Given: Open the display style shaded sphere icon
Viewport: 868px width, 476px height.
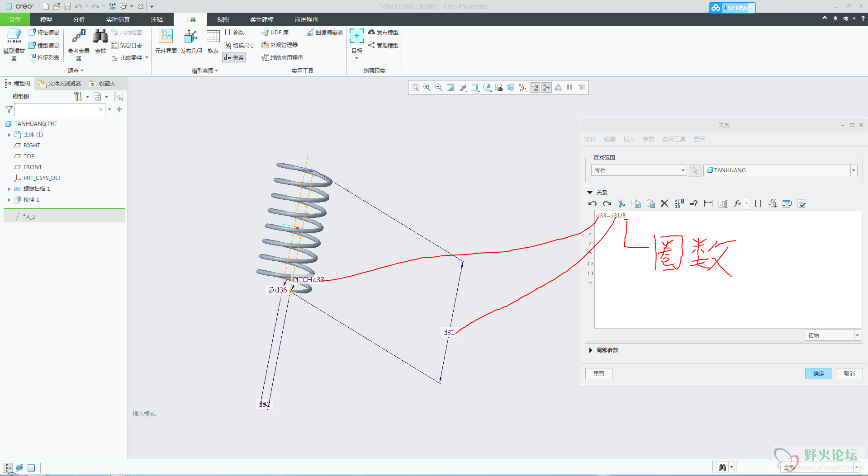Looking at the screenshot, I should click(x=463, y=87).
